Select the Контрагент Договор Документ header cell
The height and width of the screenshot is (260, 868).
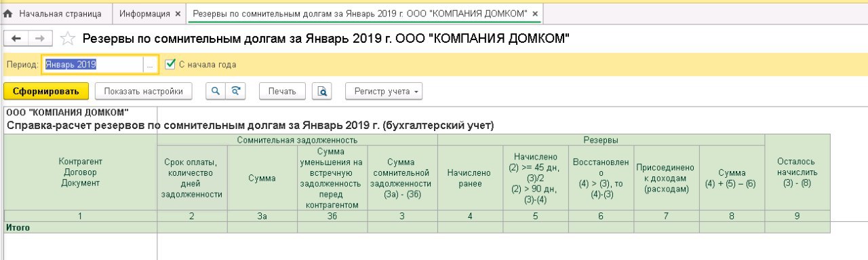click(x=81, y=172)
